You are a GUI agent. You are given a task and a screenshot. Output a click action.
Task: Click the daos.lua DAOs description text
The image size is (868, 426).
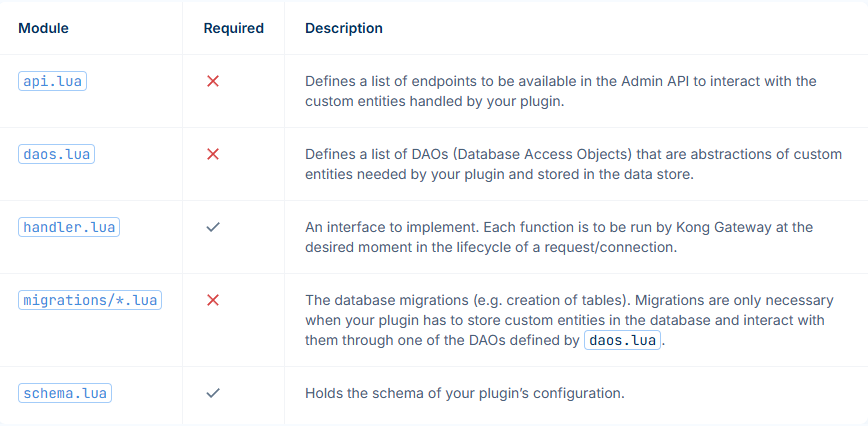point(573,164)
